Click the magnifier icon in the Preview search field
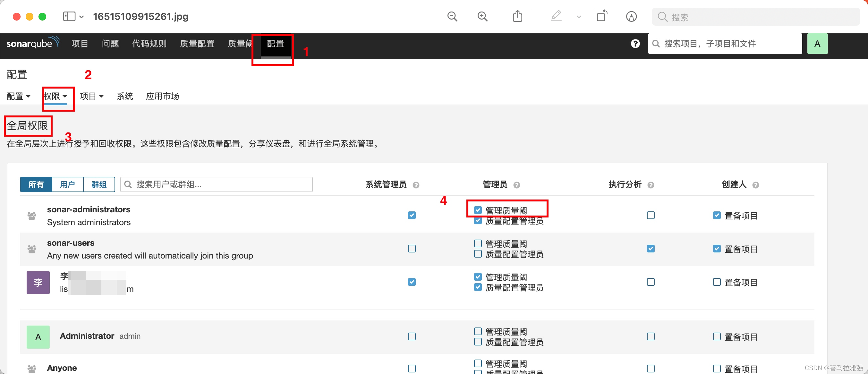868x374 pixels. [x=662, y=17]
